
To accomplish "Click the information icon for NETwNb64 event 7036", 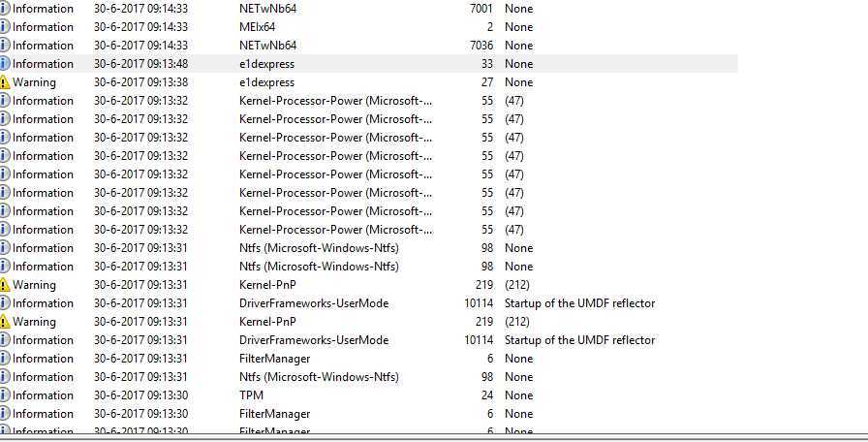I will (x=5, y=46).
